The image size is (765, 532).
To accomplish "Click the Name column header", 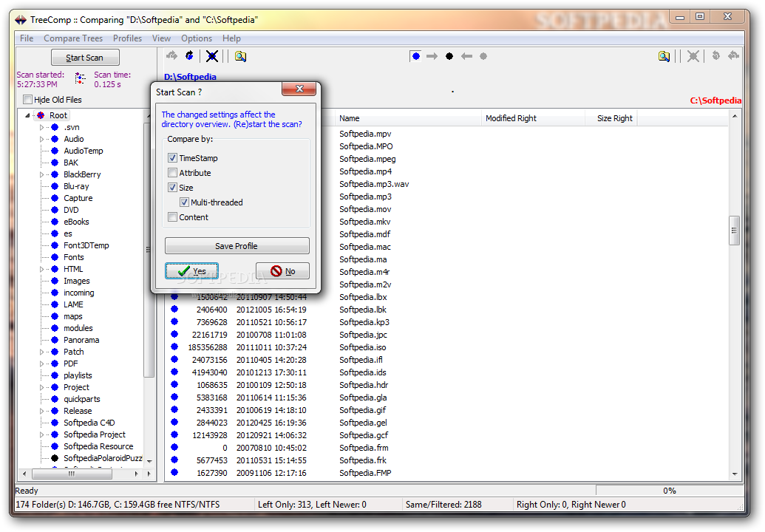I will [x=408, y=118].
